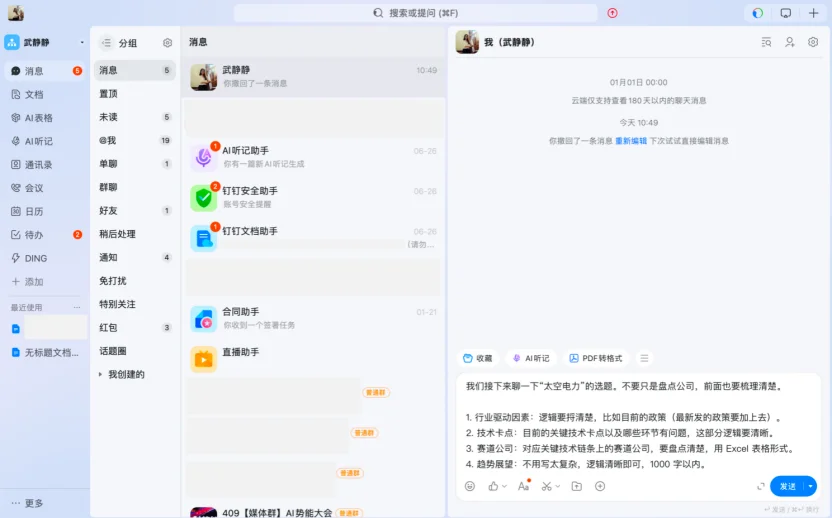Select the 特别关注 group
The image size is (832, 518).
pyautogui.click(x=135, y=304)
